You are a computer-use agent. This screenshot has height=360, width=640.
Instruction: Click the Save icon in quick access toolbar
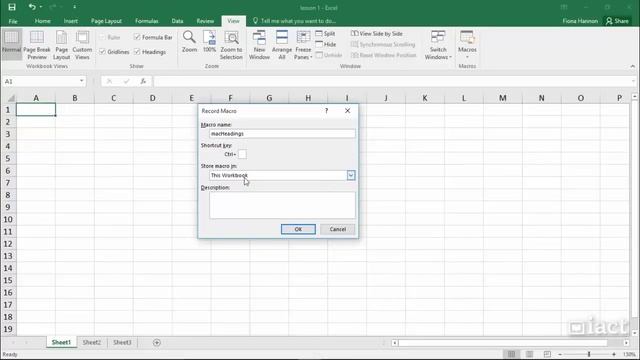point(12,7)
